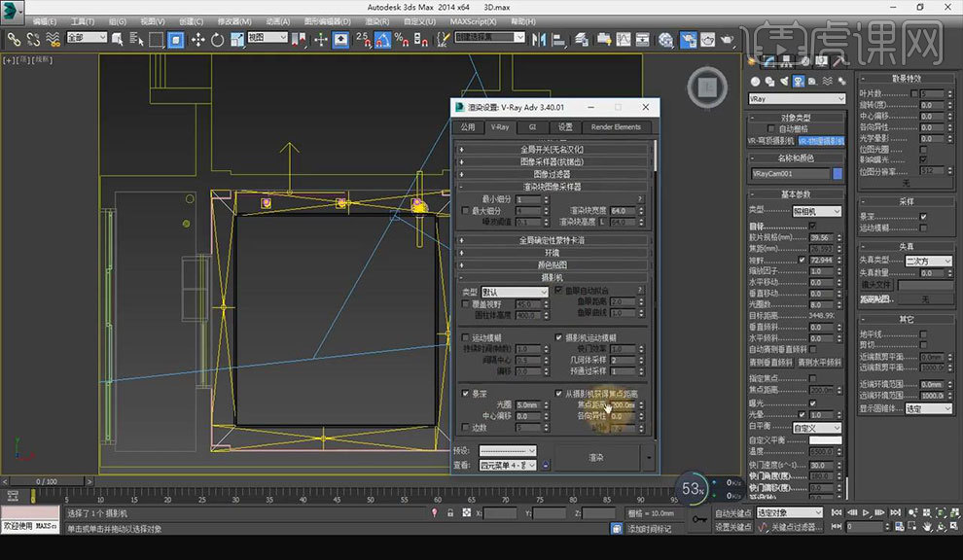The image size is (963, 560).
Task: Toggle the Angle Snap icon
Action: 382,40
